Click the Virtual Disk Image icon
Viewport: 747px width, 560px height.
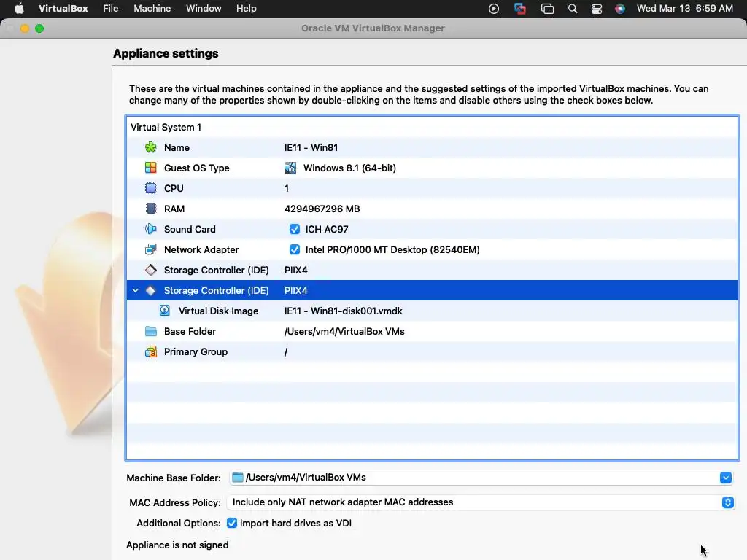pos(165,311)
